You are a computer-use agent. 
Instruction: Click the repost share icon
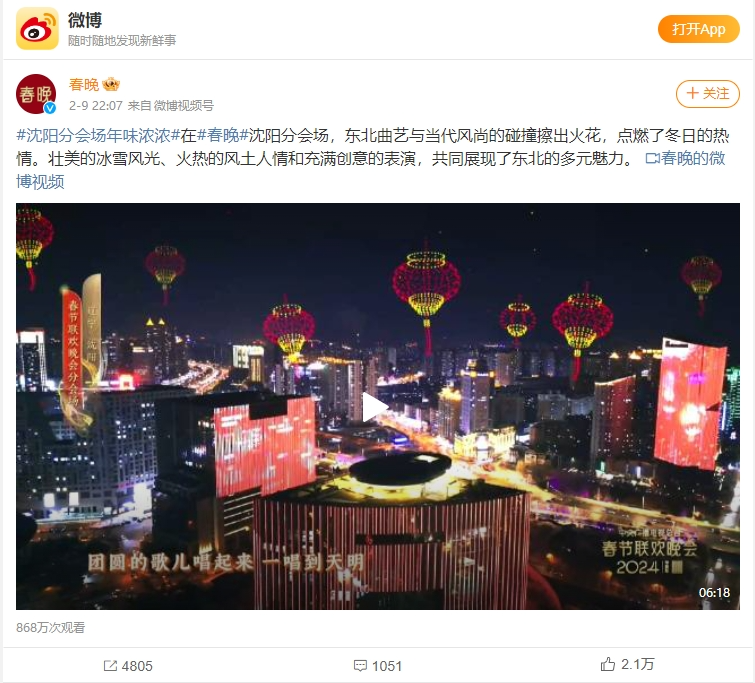coord(110,666)
